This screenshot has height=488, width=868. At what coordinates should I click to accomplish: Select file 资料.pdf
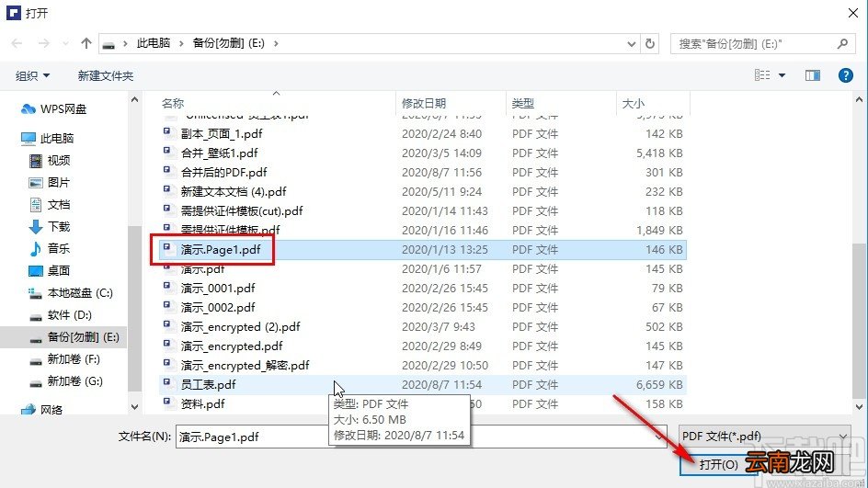pyautogui.click(x=202, y=403)
